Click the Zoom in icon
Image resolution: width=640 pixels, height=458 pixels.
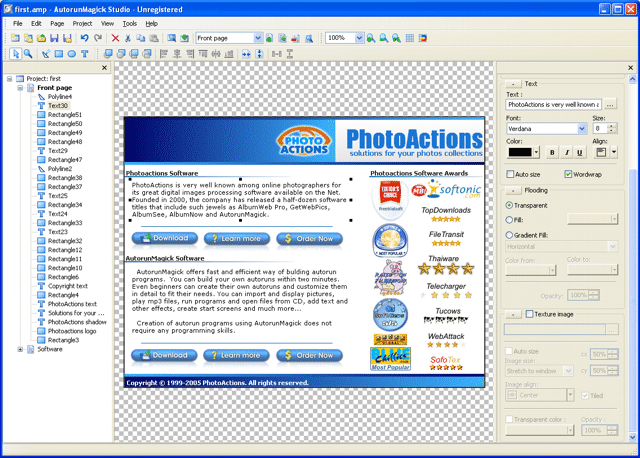[x=371, y=38]
